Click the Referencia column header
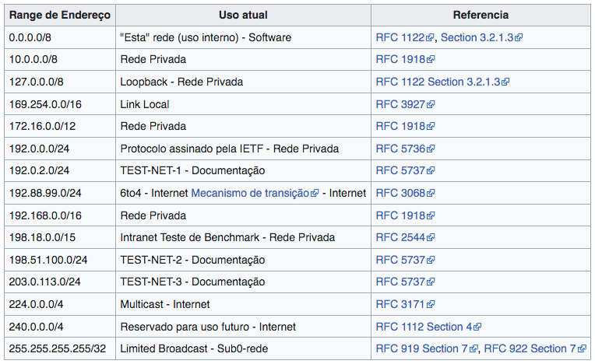 pos(481,15)
